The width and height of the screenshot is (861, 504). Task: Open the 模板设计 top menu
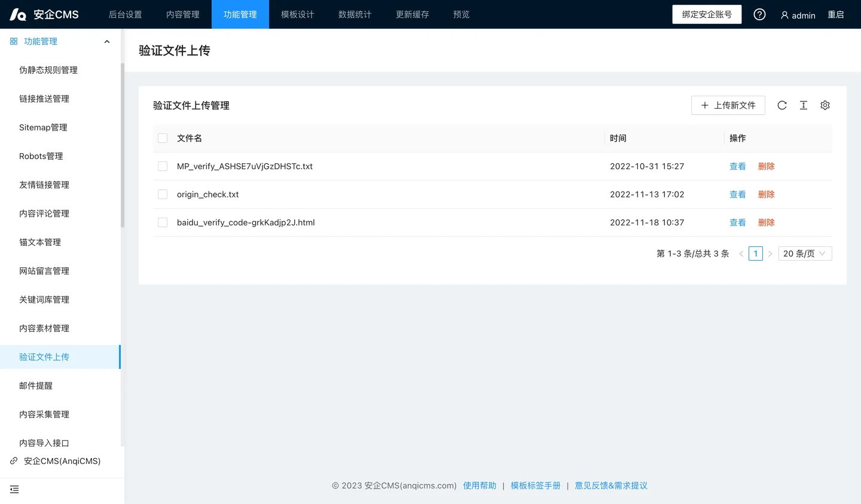(x=298, y=14)
